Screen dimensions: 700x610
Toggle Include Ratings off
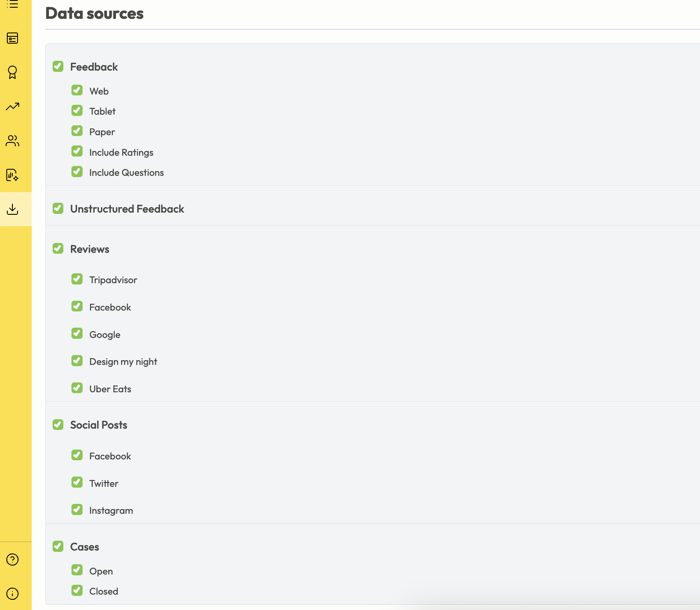pyautogui.click(x=77, y=151)
